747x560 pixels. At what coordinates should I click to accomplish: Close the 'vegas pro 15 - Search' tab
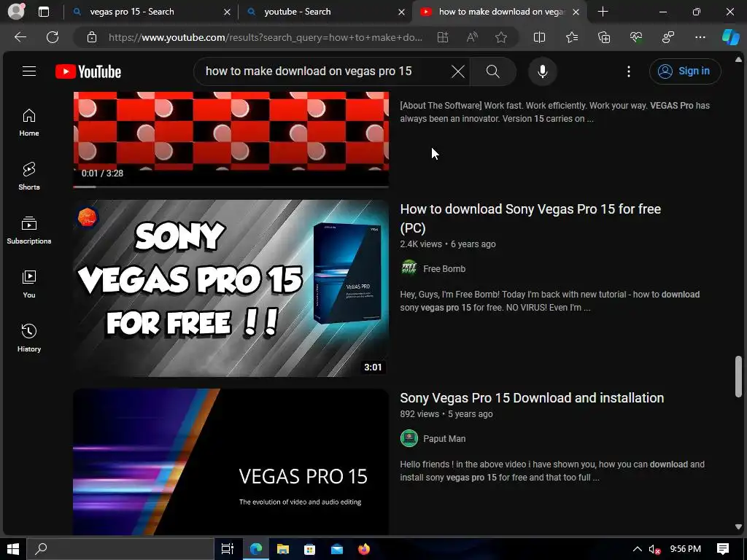pos(228,12)
